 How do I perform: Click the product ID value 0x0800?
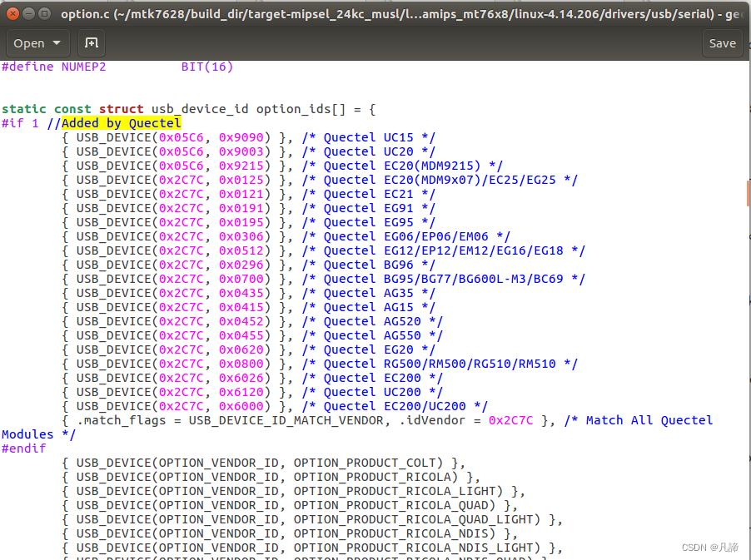(241, 364)
